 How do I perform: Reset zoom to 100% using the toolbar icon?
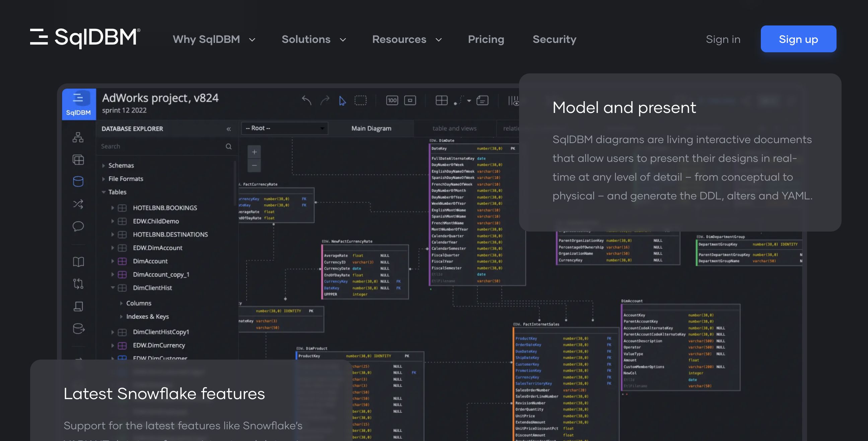pos(391,100)
